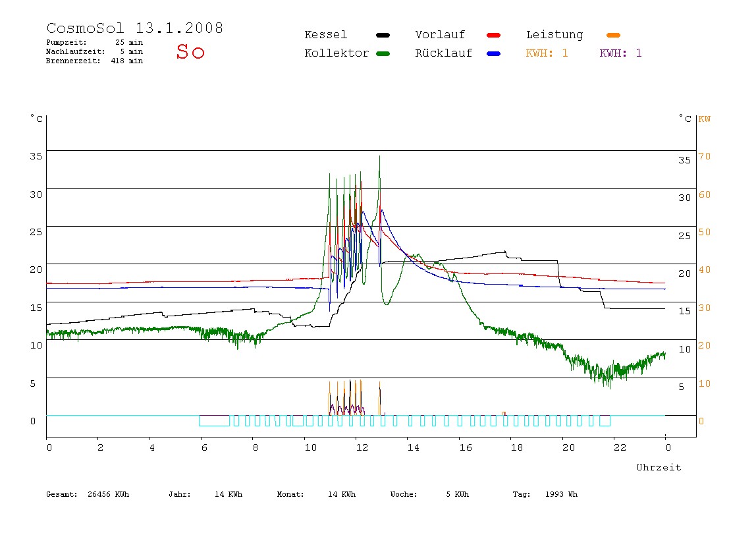756x535 pixels.
Task: Select the "Woche:" label
Action: point(404,494)
